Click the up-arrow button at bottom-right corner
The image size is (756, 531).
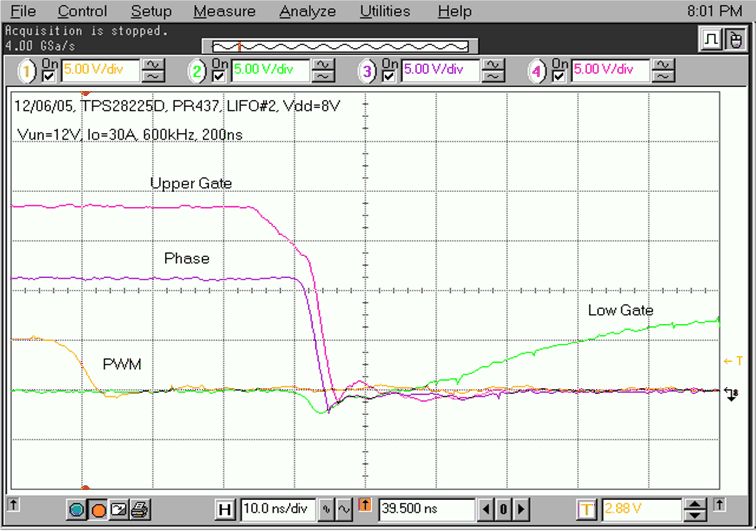pos(719,504)
